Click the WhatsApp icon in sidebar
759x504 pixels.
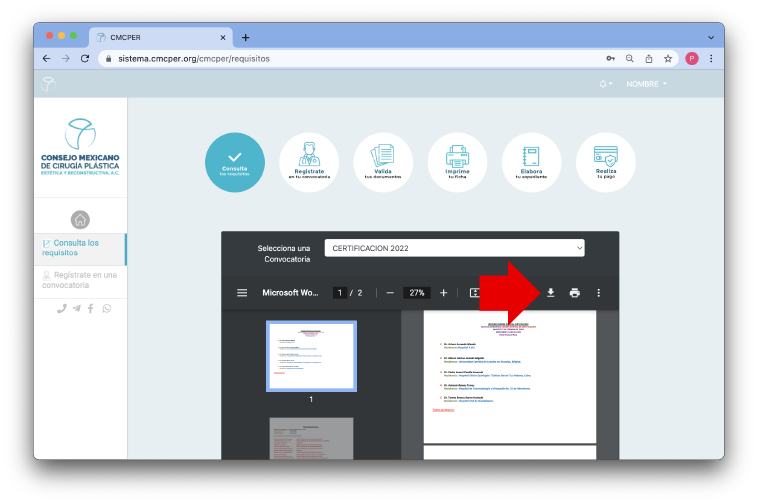click(107, 309)
